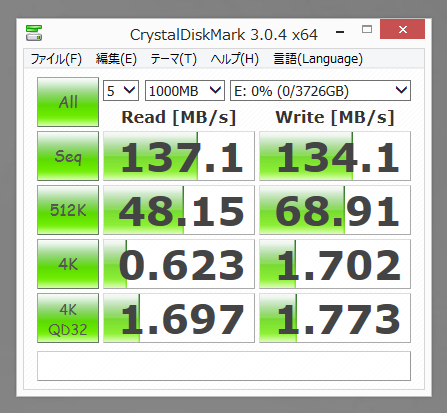Select the Seq read result 137.1
The height and width of the screenshot is (413, 447).
(179, 156)
